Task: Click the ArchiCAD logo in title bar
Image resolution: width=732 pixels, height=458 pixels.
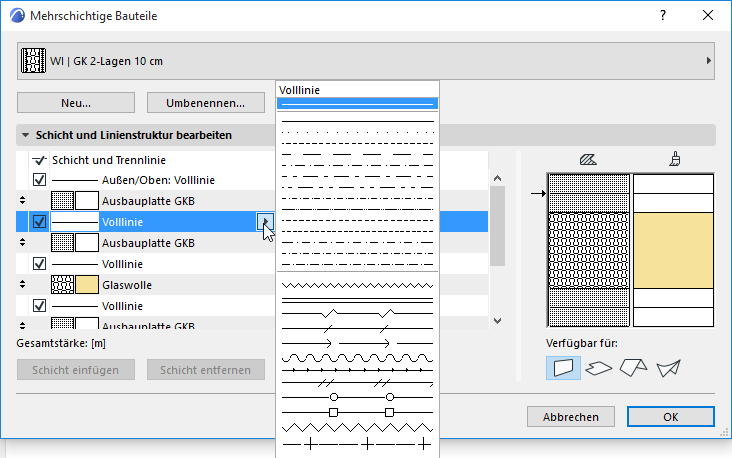Action: 17,15
